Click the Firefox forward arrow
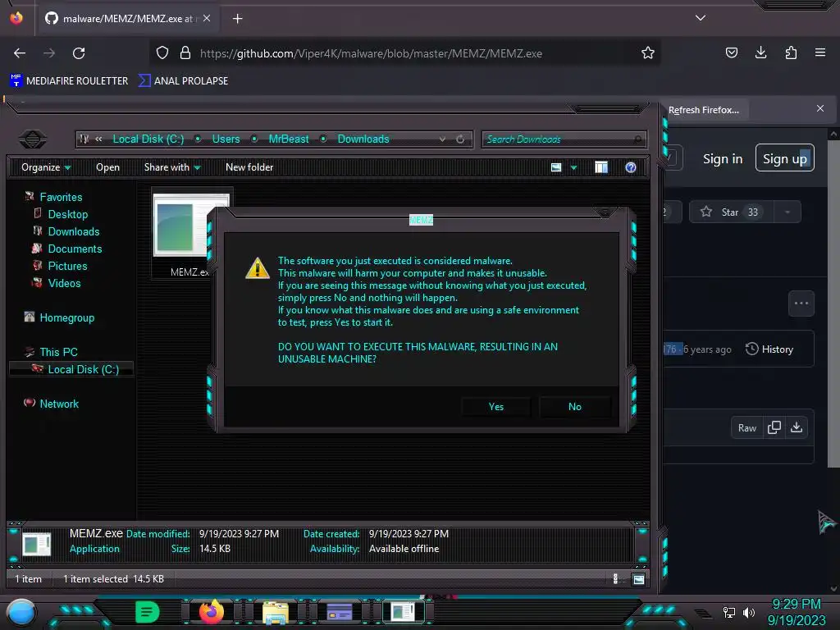This screenshot has height=630, width=840. click(49, 53)
